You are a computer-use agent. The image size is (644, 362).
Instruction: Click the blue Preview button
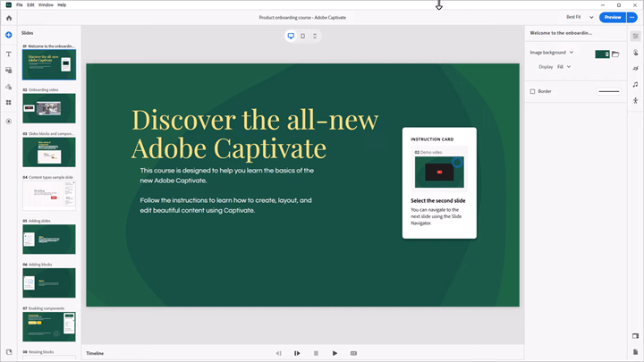point(612,17)
